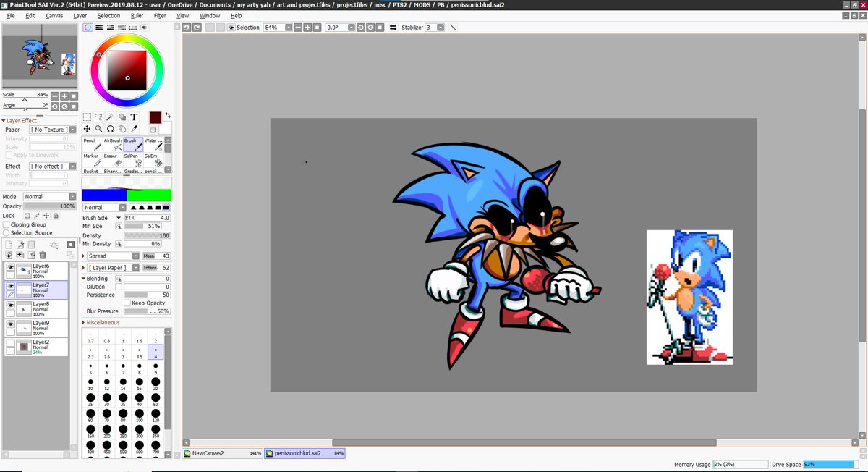The image size is (868, 472).
Task: Hide Layer7 using its eye icon
Action: pos(10,286)
